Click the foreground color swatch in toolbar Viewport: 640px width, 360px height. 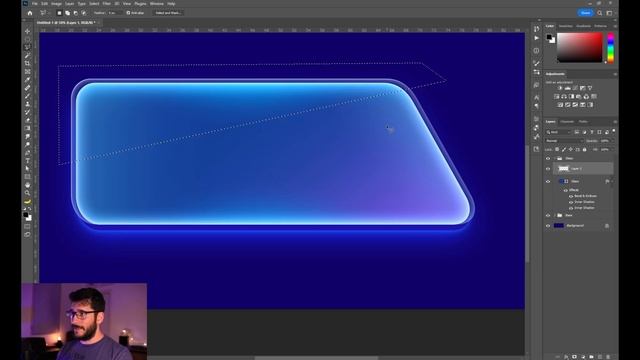pos(26,215)
